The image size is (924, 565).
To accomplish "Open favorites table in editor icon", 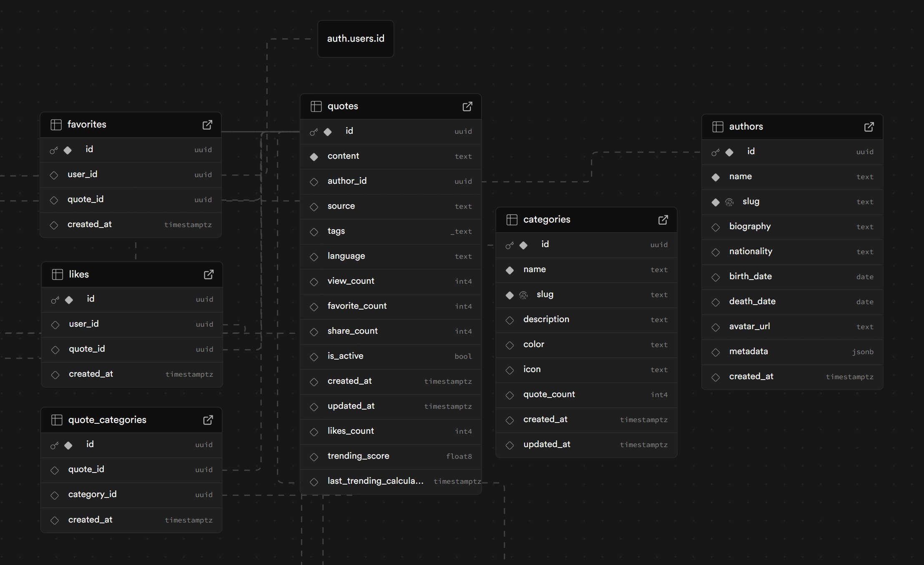I will tap(207, 125).
